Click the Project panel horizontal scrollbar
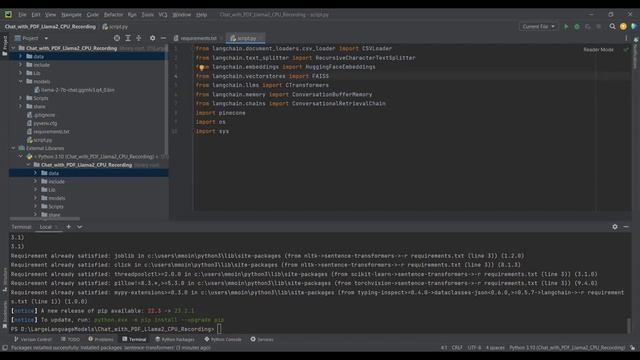This screenshot has width=640, height=360. [45, 218]
